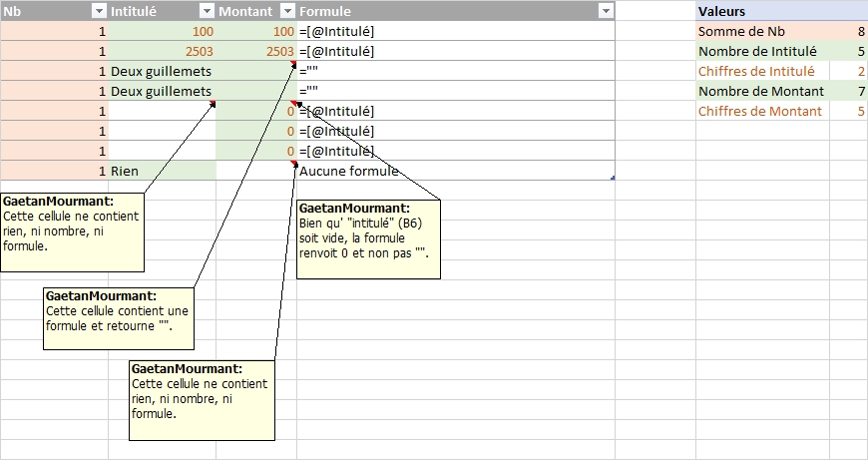Select the Formule header cell
Screen dimensions: 868x460
click(456, 11)
